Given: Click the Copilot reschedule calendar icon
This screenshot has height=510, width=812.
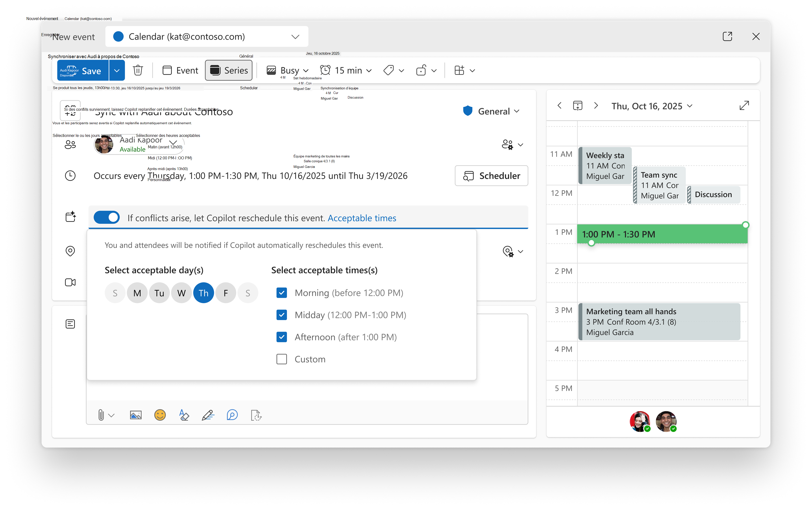Looking at the screenshot, I should (x=71, y=216).
